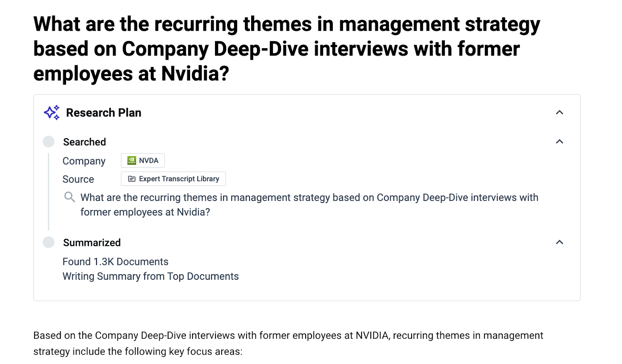Click the step circle next to Summarized
This screenshot has width=622, height=364.
[49, 242]
